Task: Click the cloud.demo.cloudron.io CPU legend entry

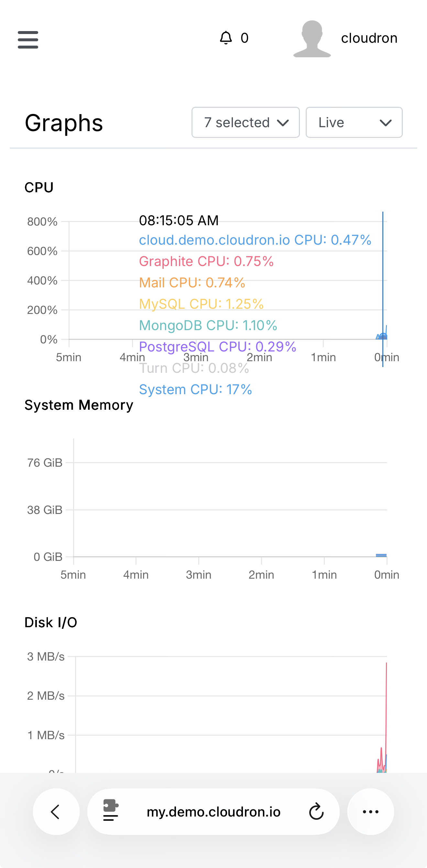Action: coord(255,240)
